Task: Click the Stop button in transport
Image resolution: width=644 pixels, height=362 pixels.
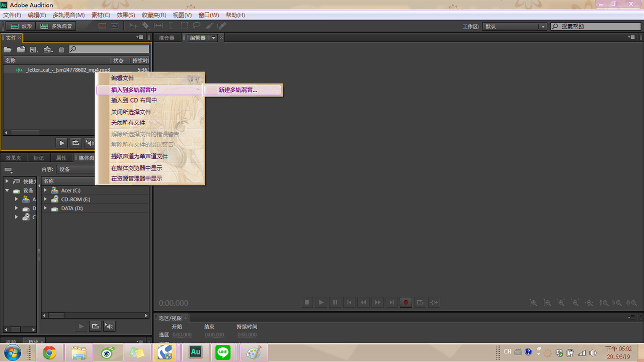Action: click(307, 302)
